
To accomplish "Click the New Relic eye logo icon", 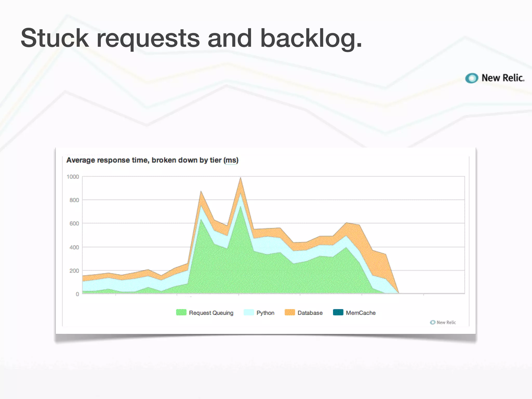I will point(471,78).
